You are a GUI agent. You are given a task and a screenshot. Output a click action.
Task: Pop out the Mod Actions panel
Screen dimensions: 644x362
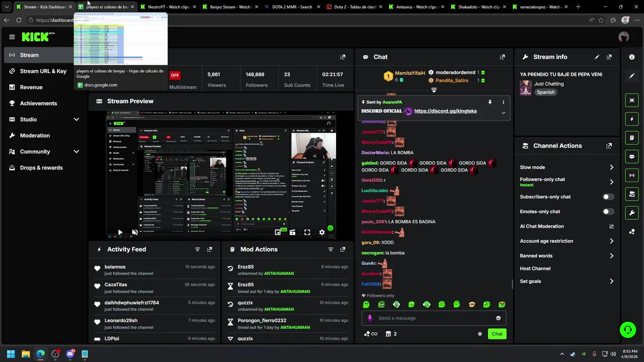(343, 249)
